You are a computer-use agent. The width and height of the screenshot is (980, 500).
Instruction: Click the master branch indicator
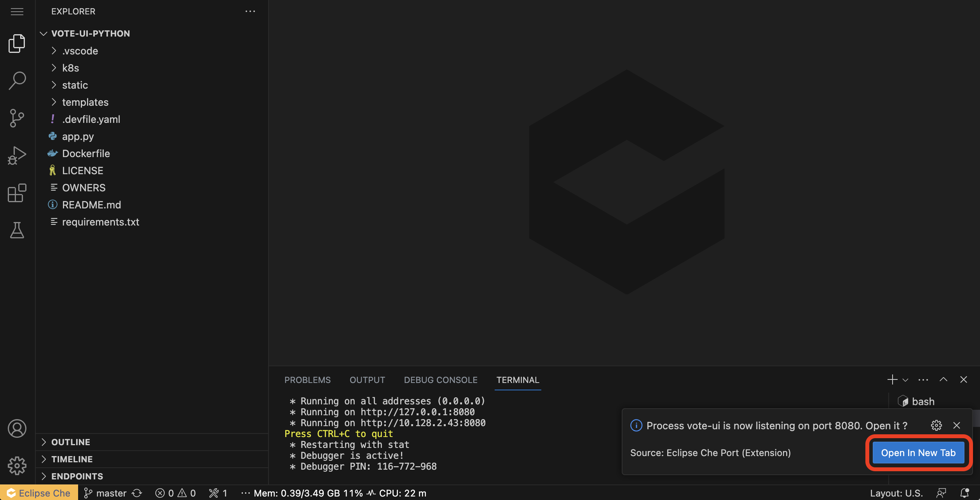105,493
